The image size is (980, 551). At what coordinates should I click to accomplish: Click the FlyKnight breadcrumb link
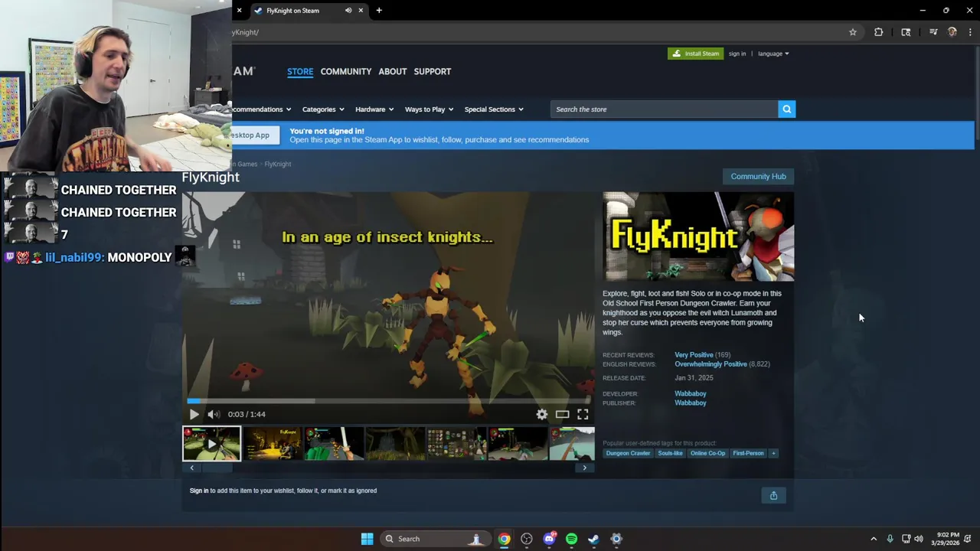[x=277, y=164]
